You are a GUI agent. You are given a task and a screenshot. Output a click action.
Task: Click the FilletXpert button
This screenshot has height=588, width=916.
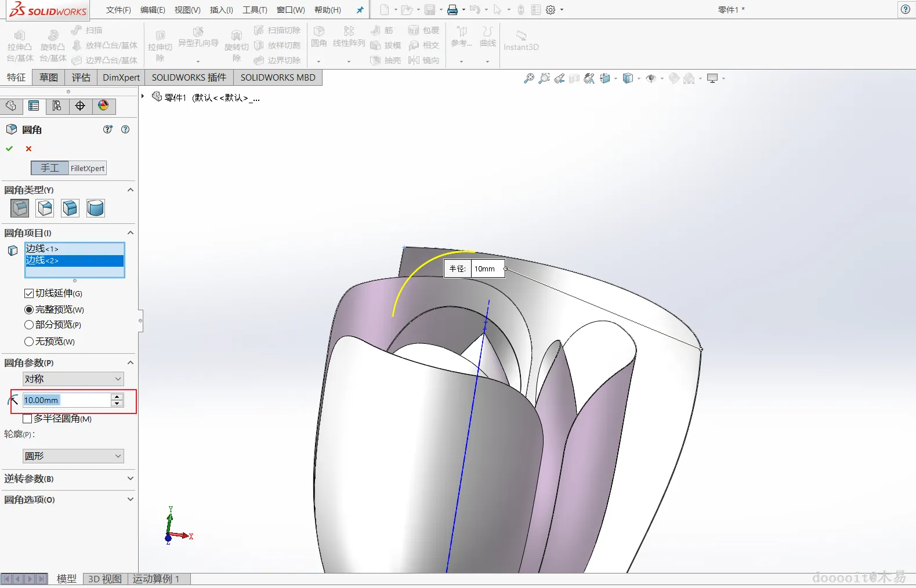pos(88,168)
